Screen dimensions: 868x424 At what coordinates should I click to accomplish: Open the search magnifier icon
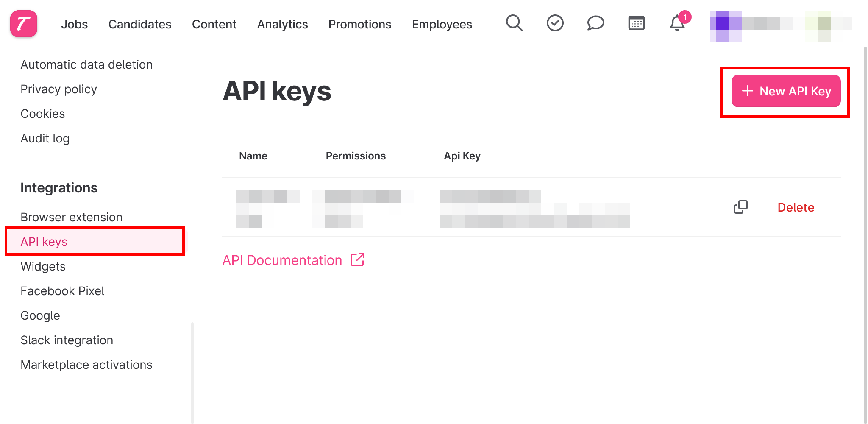(514, 23)
